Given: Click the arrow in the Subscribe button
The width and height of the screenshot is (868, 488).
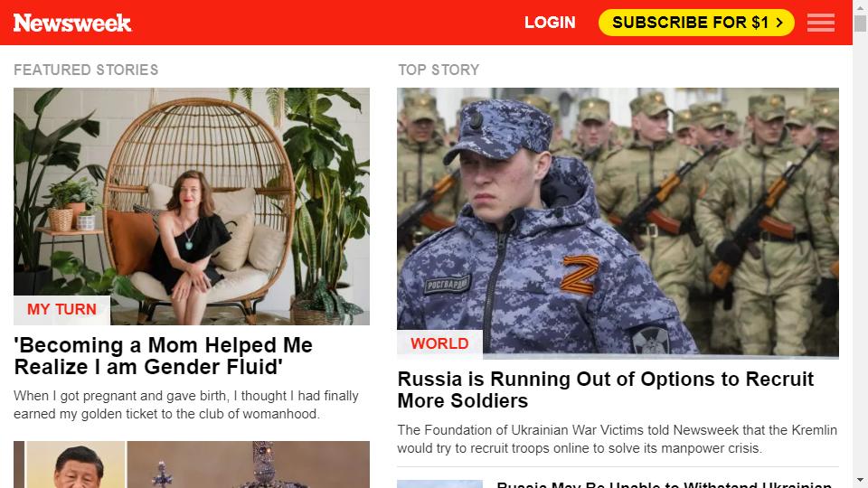Looking at the screenshot, I should 779,23.
